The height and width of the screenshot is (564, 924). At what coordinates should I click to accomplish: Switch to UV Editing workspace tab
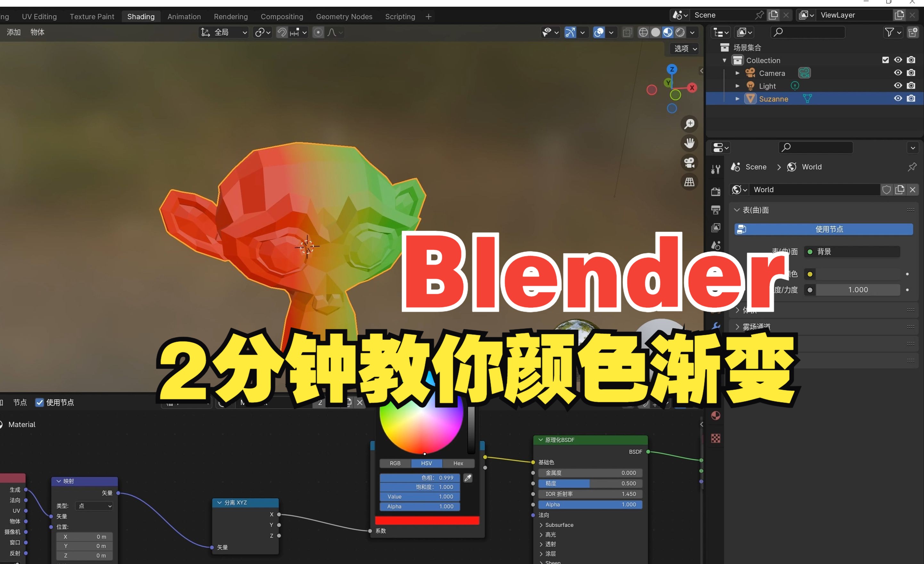click(39, 17)
